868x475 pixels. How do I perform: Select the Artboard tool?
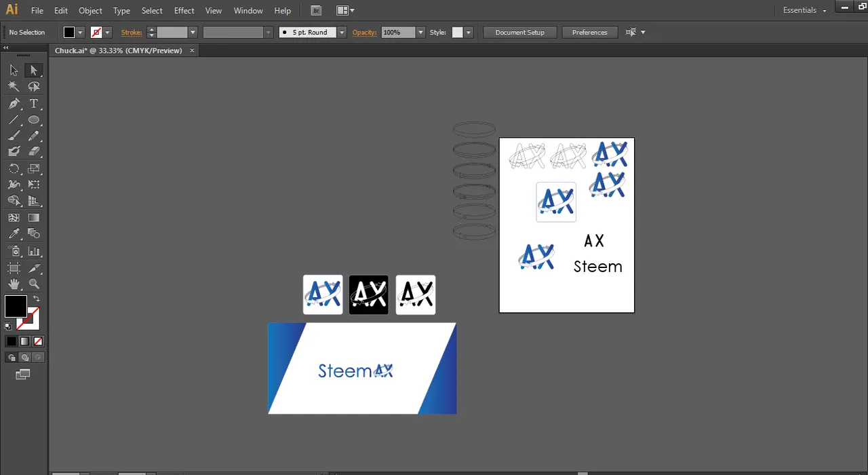pyautogui.click(x=14, y=268)
